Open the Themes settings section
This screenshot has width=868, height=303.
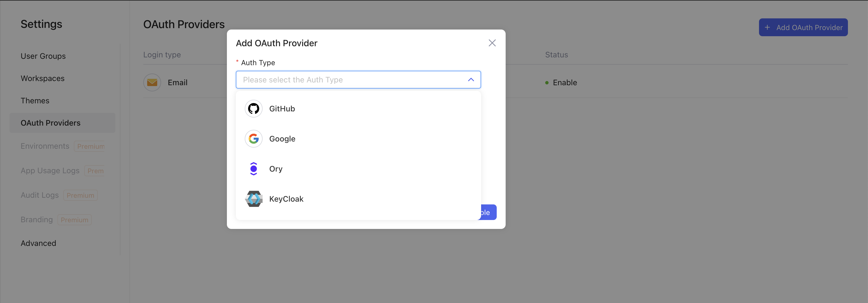[x=35, y=101]
